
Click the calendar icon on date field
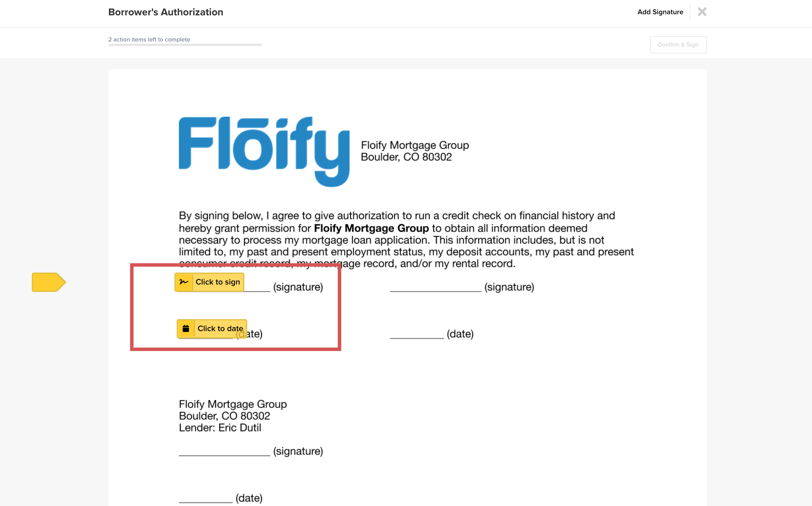(186, 329)
